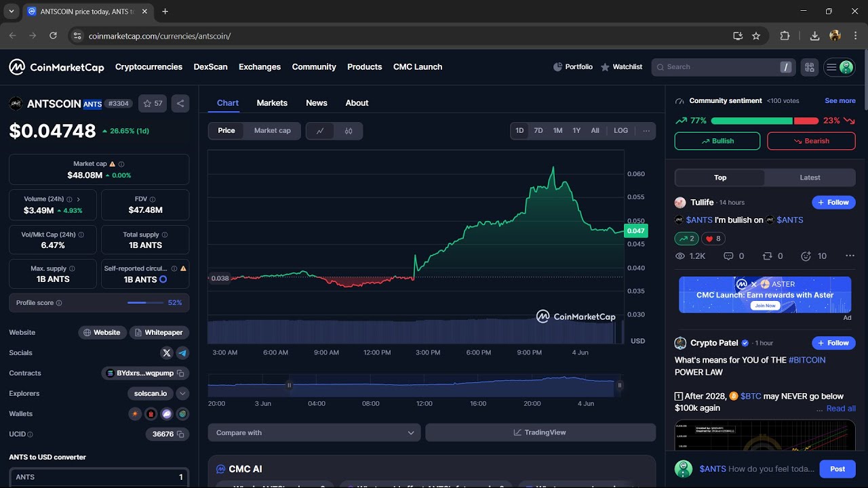Open the Whitepaper link
868x488 pixels.
click(159, 333)
